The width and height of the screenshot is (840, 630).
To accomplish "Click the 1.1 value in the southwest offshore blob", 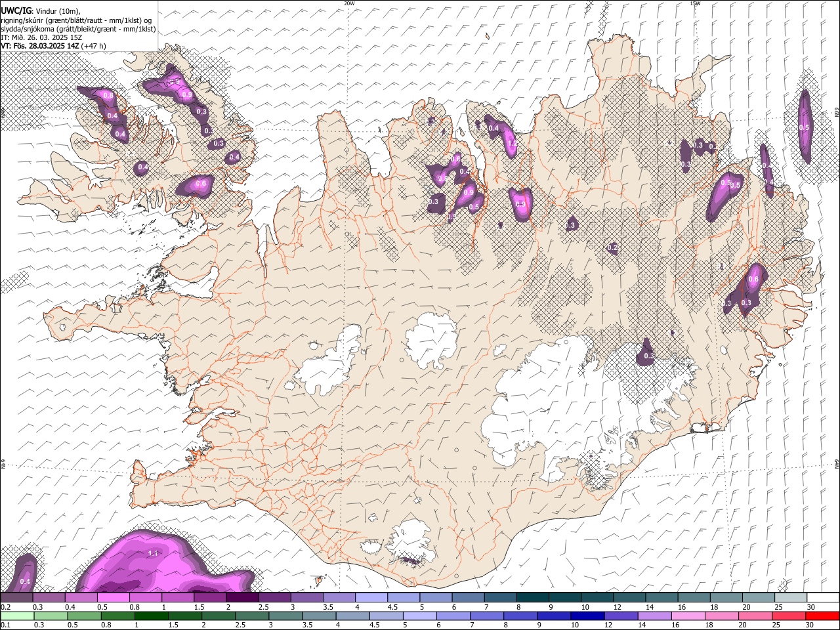I will pyautogui.click(x=152, y=554).
